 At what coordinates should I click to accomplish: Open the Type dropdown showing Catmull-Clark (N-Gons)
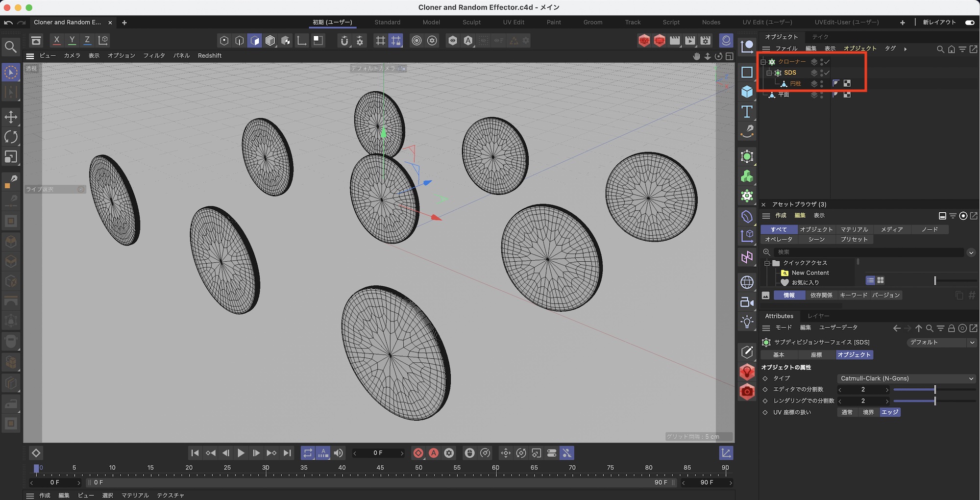pos(906,378)
